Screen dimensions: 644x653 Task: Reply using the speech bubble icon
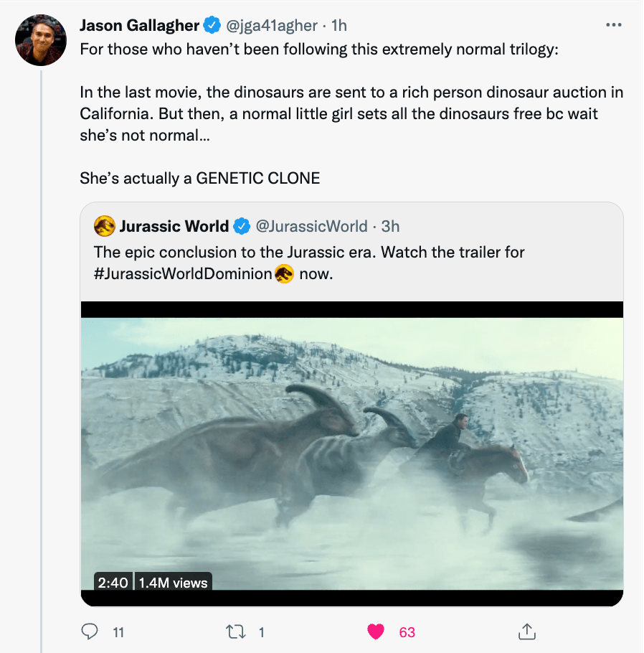click(x=90, y=631)
